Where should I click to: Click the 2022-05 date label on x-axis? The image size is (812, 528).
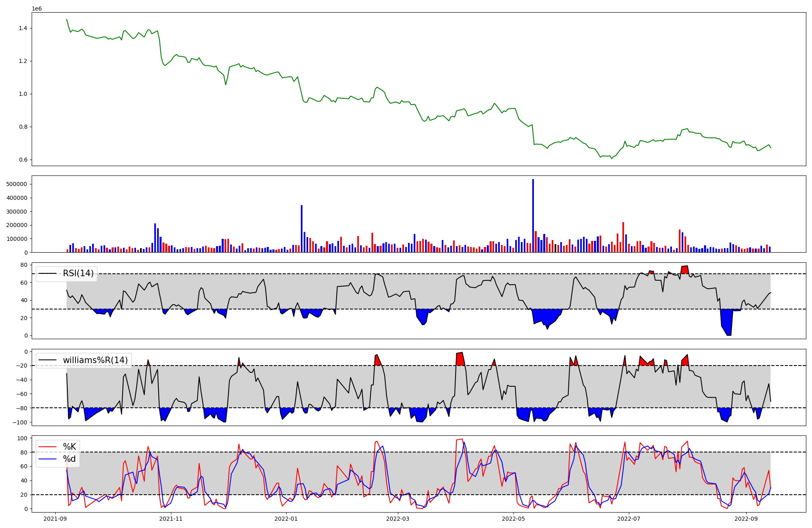pos(514,518)
